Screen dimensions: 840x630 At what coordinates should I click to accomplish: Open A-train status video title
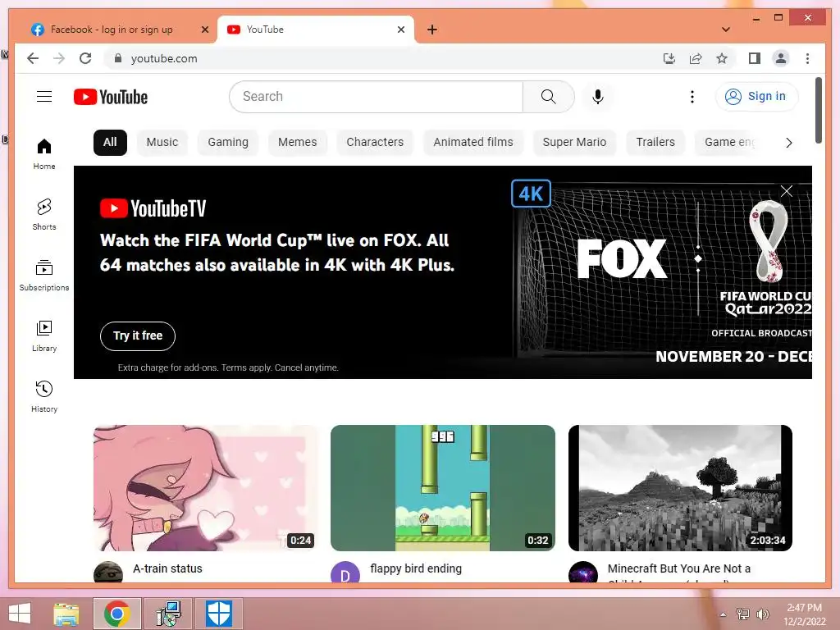click(x=167, y=568)
